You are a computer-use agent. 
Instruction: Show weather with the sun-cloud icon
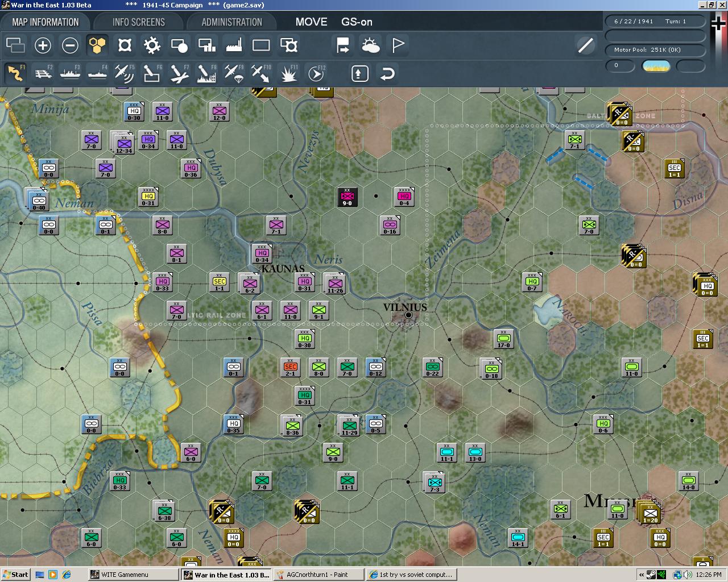pyautogui.click(x=370, y=45)
